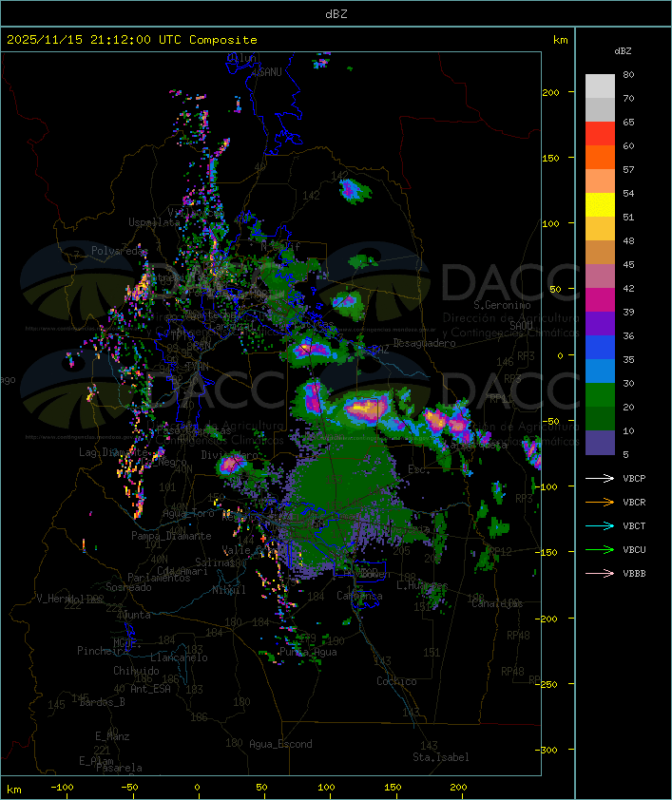
Task: Click the VBCP legend label
Action: tap(634, 479)
